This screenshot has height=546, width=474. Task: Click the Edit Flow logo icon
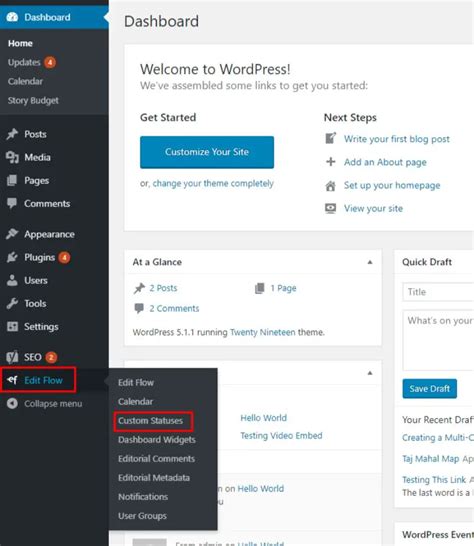(13, 380)
